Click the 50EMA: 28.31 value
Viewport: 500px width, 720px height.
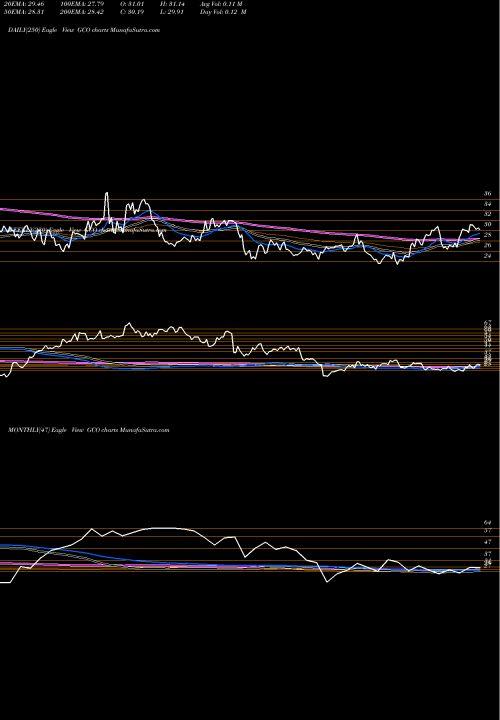click(22, 12)
